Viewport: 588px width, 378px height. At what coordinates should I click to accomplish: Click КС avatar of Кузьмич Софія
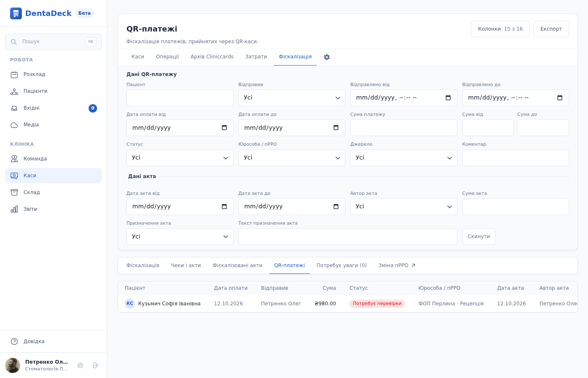130,304
